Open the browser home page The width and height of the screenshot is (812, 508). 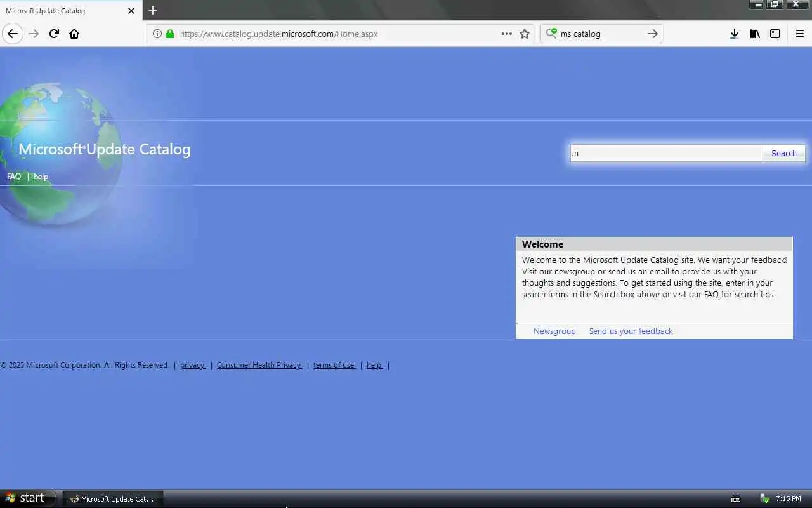pyautogui.click(x=74, y=34)
